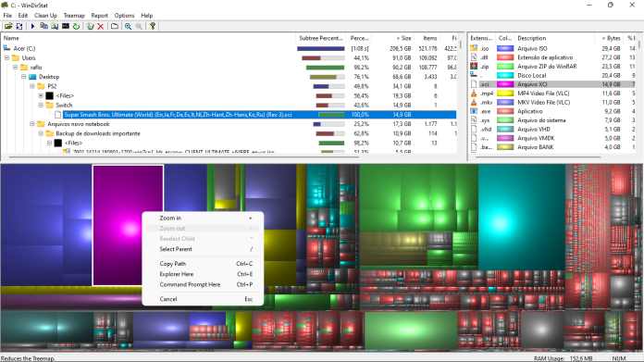This screenshot has height=362, width=644.
Task: Choose Select Parent in context menu
Action: pos(176,249)
